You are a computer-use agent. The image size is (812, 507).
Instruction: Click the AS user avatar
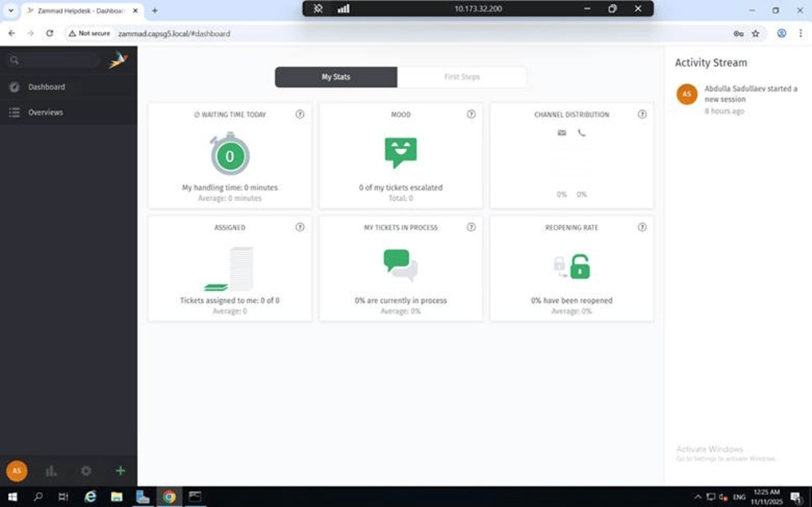point(16,470)
